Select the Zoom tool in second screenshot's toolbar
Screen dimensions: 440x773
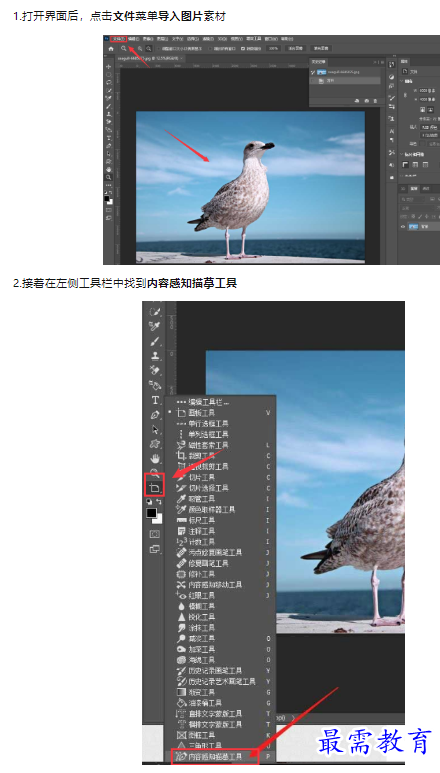coord(155,472)
